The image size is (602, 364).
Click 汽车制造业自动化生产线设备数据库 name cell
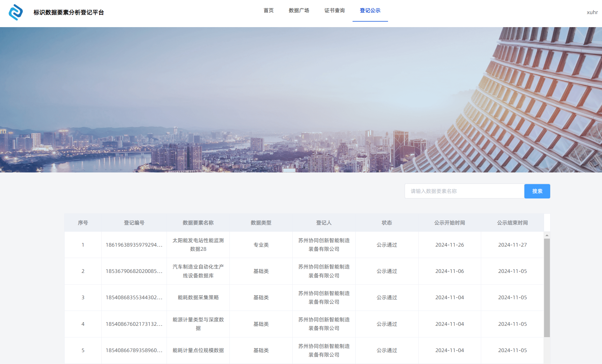coord(198,271)
